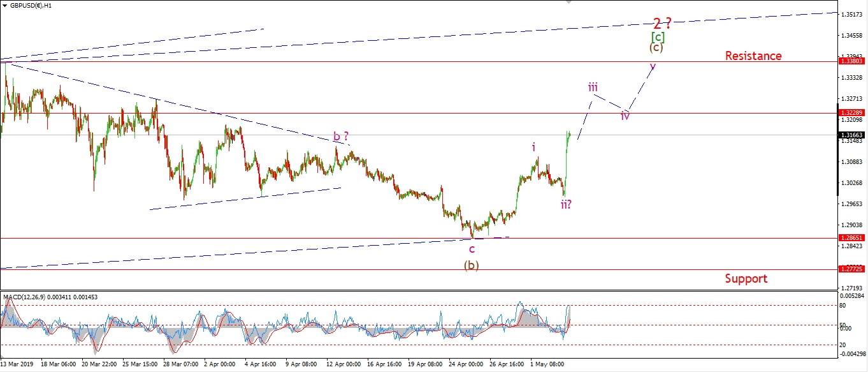Click the 'iv' wave projection label
Screen dimensions: 868x372
pyautogui.click(x=626, y=115)
